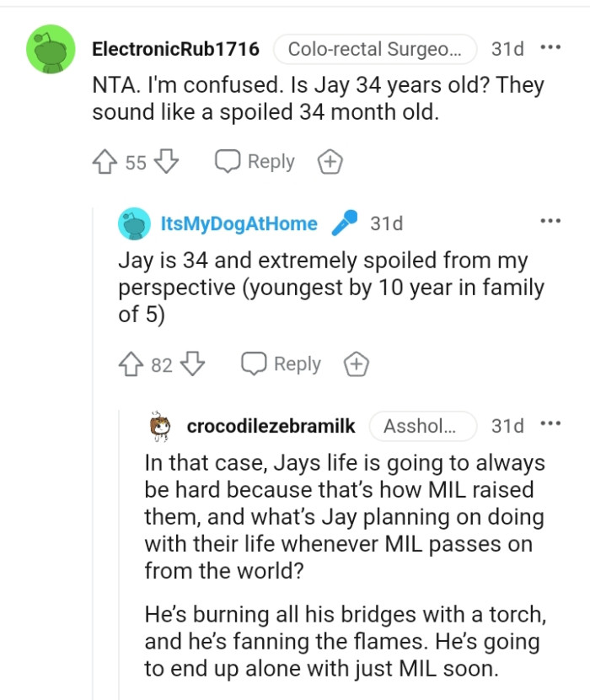Open ItsMyDogAtHome username profile
Screen dimensions: 590x700
pos(239,223)
